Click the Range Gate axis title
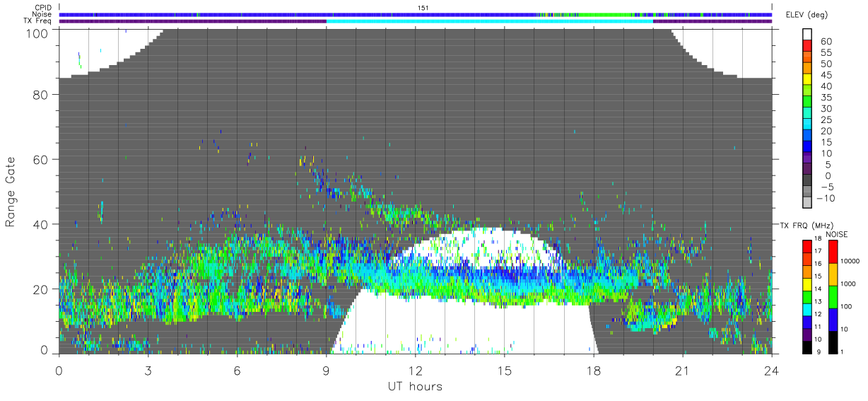 pos(11,192)
